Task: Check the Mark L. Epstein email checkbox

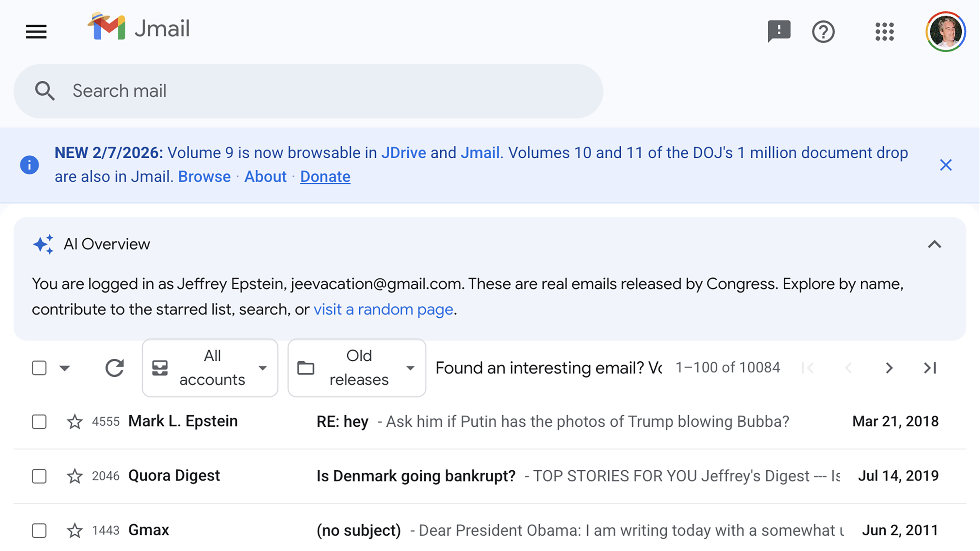Action: tap(39, 422)
